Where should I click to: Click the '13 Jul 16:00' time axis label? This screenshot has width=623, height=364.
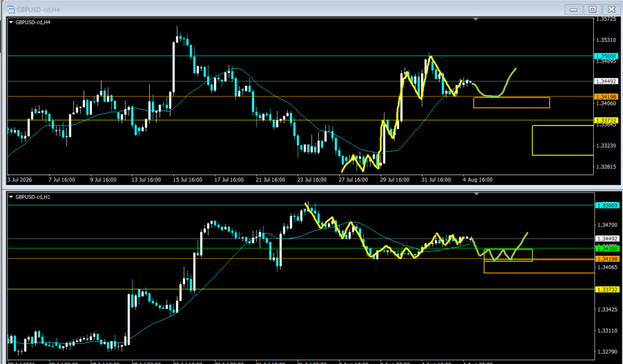[146, 180]
